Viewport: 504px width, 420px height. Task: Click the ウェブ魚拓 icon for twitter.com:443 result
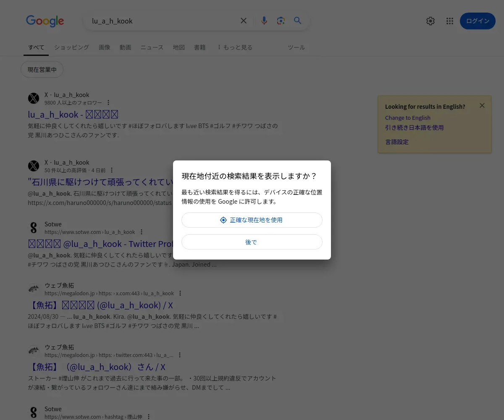pos(34,351)
